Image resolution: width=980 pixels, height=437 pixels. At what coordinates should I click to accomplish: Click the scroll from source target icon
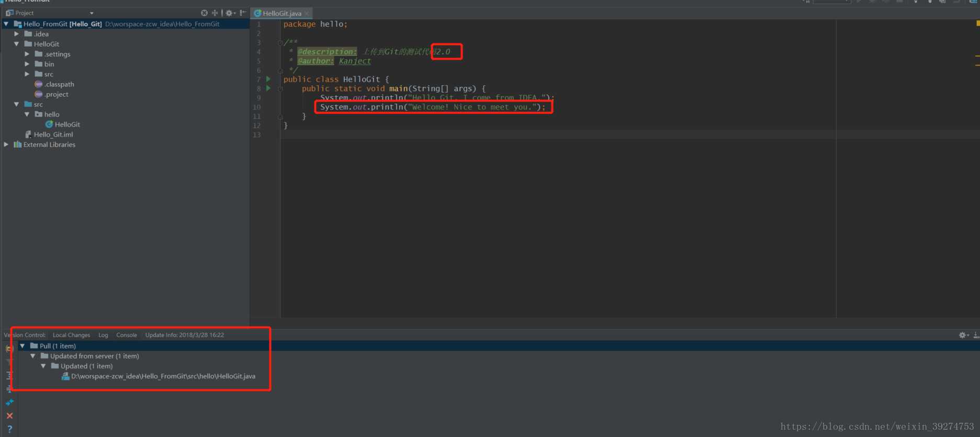coord(204,13)
